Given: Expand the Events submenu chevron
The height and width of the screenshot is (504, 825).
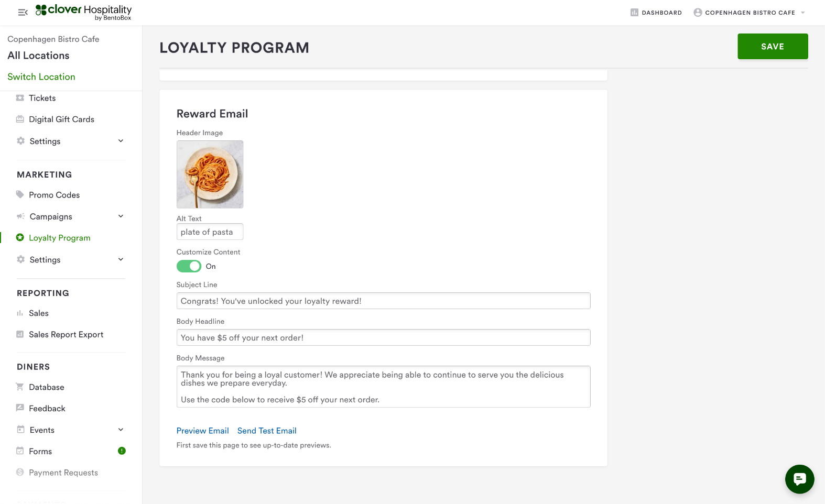Looking at the screenshot, I should [x=121, y=430].
